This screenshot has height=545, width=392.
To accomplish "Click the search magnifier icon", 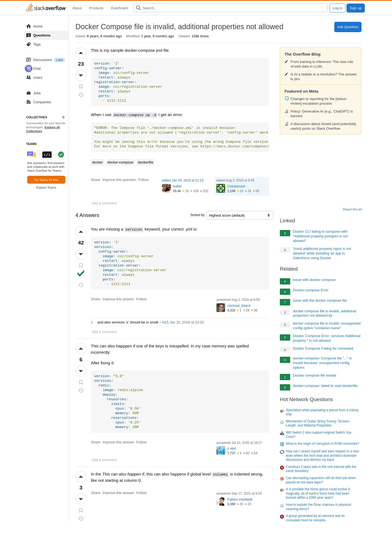I will 139,8.
